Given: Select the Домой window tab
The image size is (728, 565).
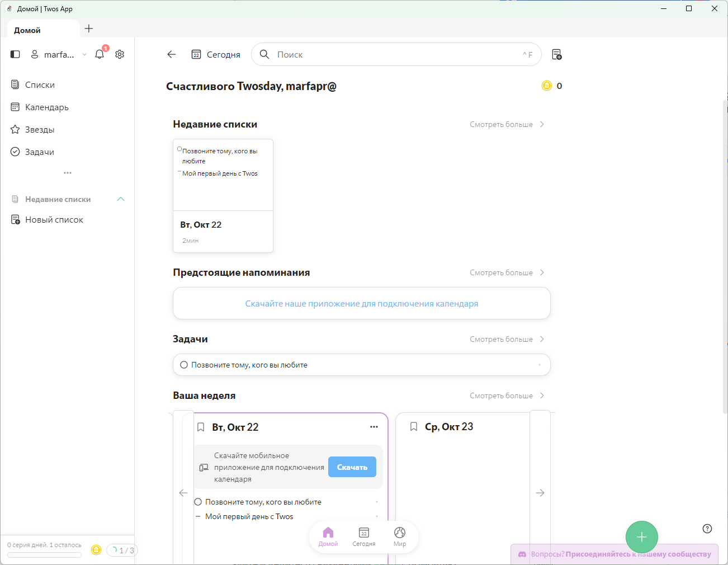Looking at the screenshot, I should click(43, 30).
